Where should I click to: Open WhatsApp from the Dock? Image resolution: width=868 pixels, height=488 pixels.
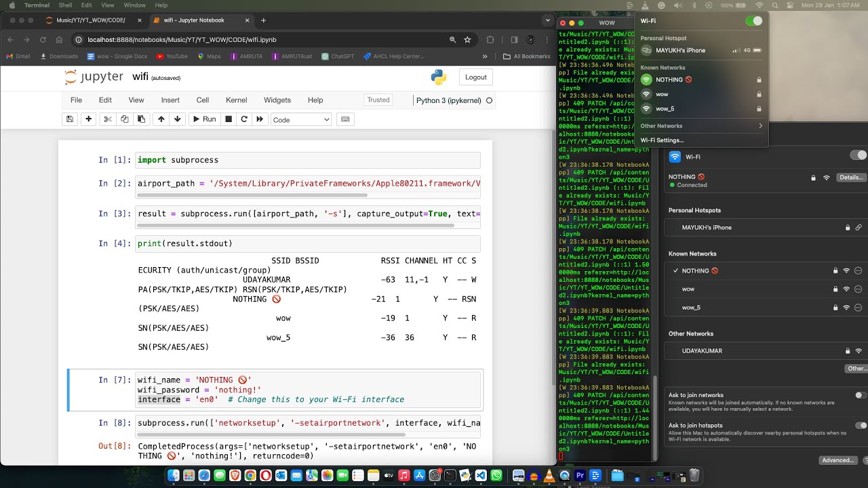[496, 476]
